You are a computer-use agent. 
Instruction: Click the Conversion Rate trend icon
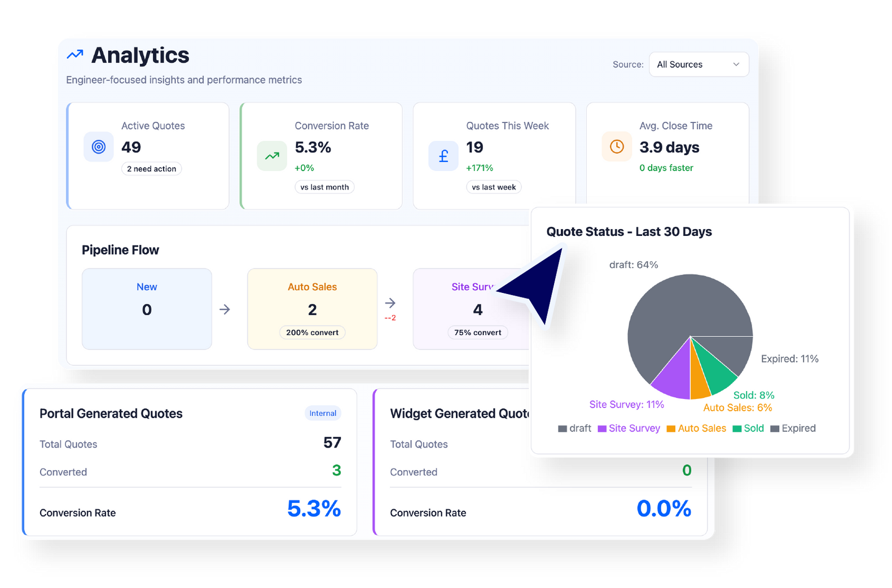272,156
